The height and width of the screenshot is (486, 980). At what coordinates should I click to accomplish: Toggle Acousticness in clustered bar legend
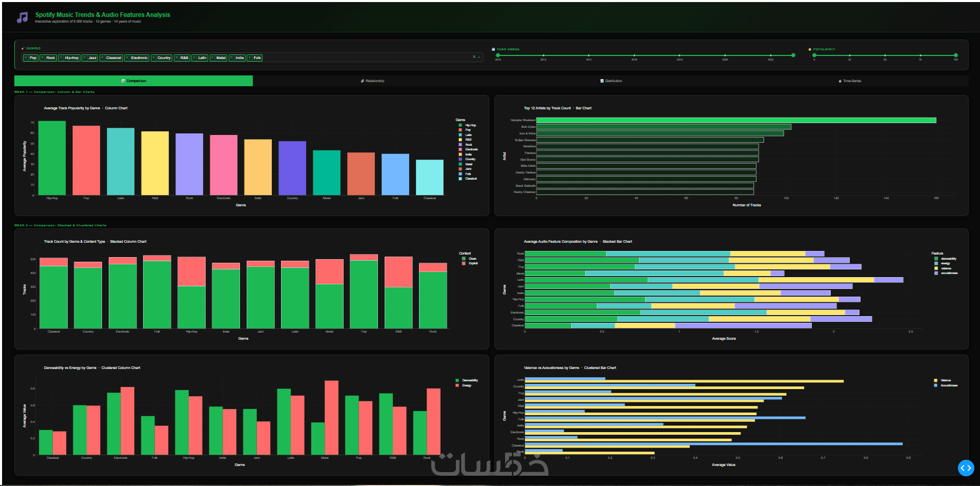click(x=946, y=385)
